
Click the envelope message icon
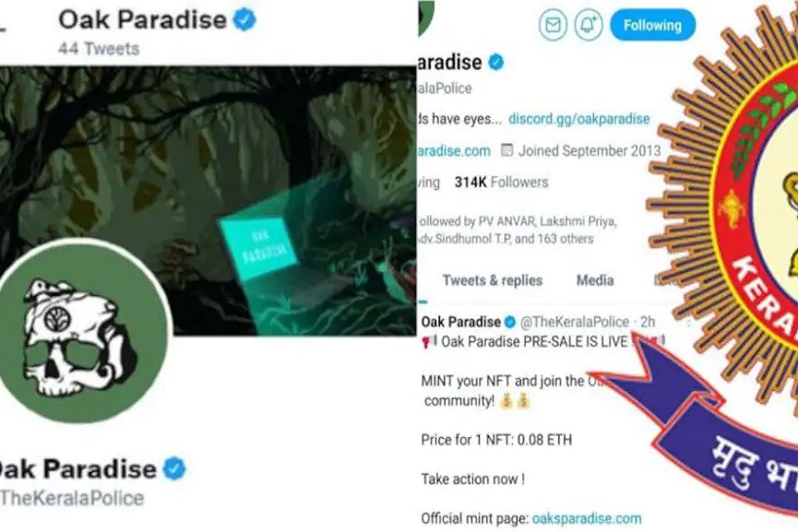point(553,25)
